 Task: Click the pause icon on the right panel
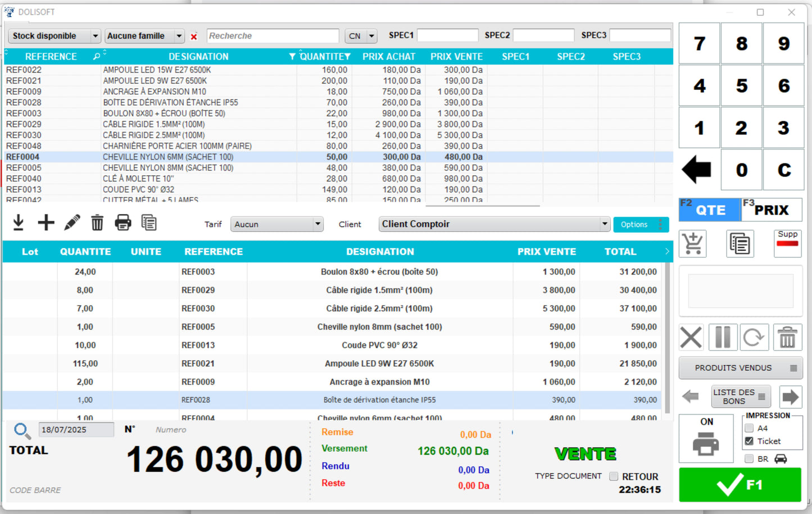[723, 337]
